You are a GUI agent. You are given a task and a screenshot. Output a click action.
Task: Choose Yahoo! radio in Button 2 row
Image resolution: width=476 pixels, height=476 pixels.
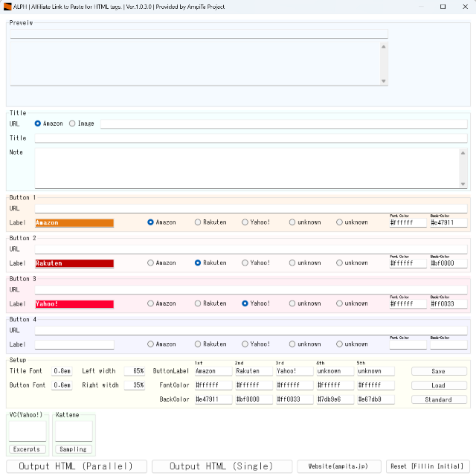point(245,263)
